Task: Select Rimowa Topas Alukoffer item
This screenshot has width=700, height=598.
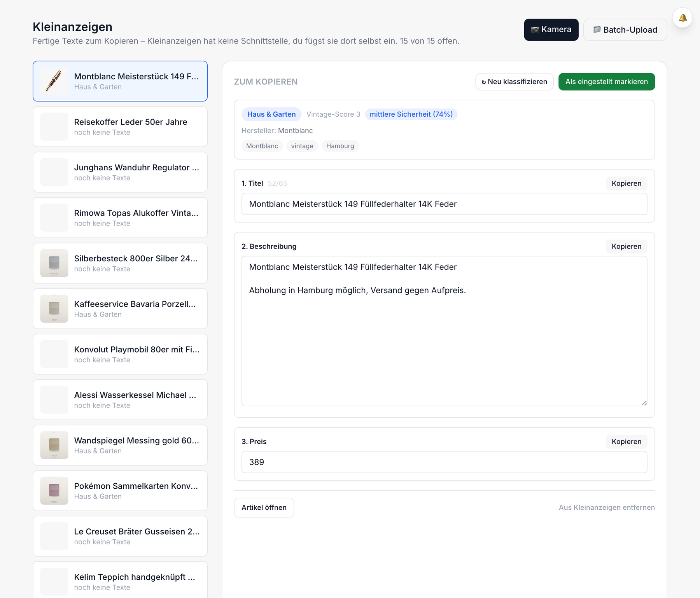Action: click(x=120, y=218)
